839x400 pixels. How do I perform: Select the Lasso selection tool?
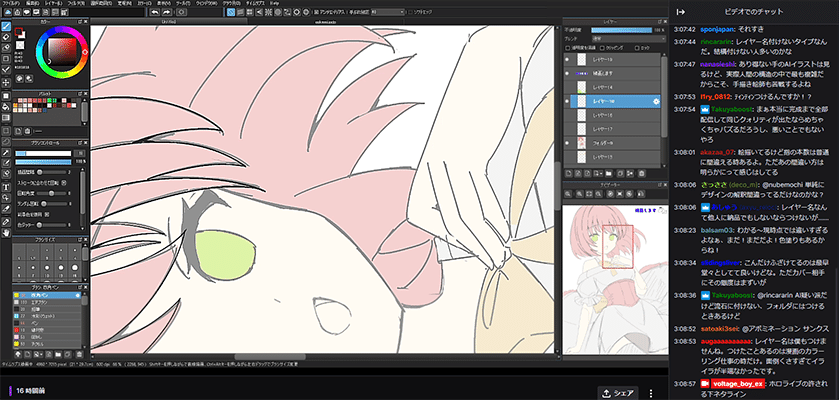(6, 141)
